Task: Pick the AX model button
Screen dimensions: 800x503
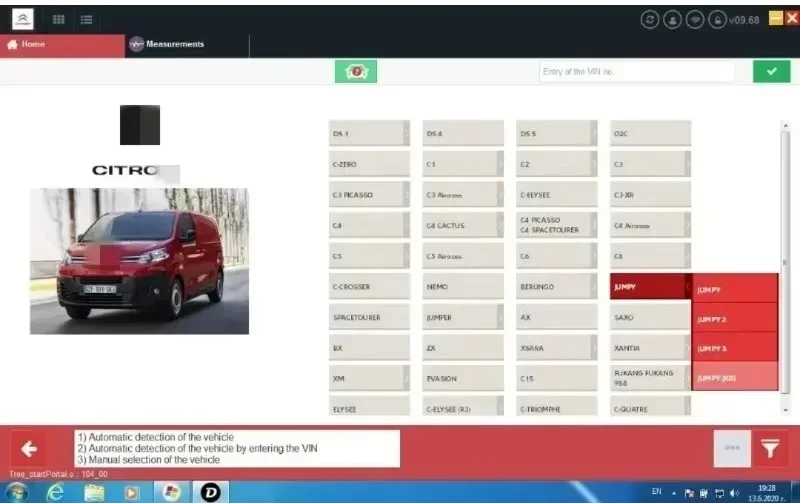Action: point(557,317)
